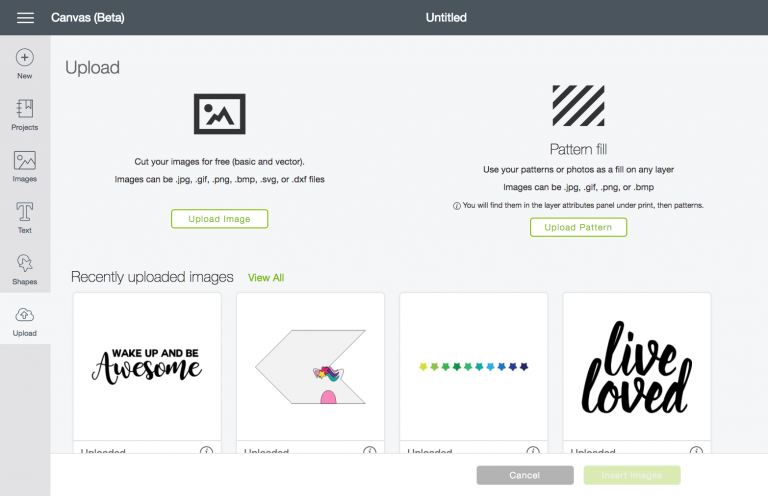Cancel the upload dialog
The width and height of the screenshot is (768, 496).
pyautogui.click(x=525, y=475)
